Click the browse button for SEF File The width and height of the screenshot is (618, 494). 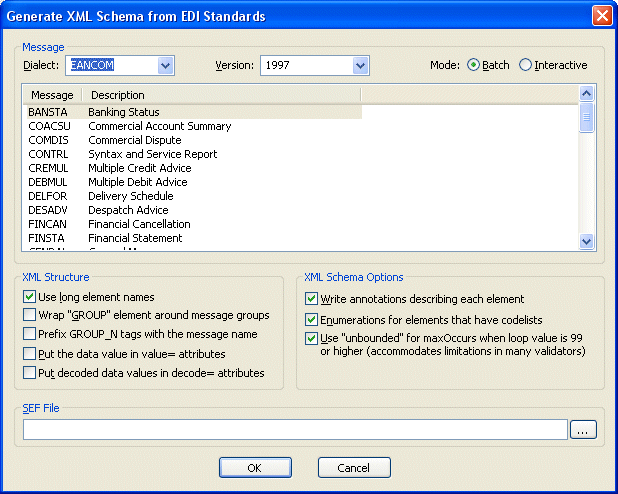point(582,429)
